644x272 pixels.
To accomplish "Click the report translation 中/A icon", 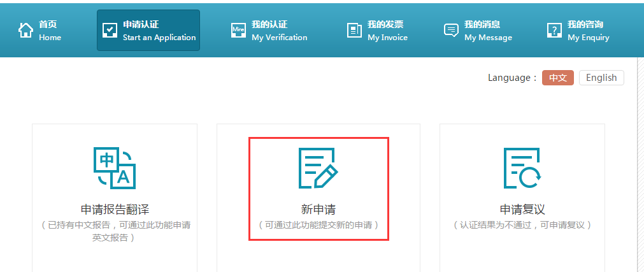I will [x=115, y=168].
